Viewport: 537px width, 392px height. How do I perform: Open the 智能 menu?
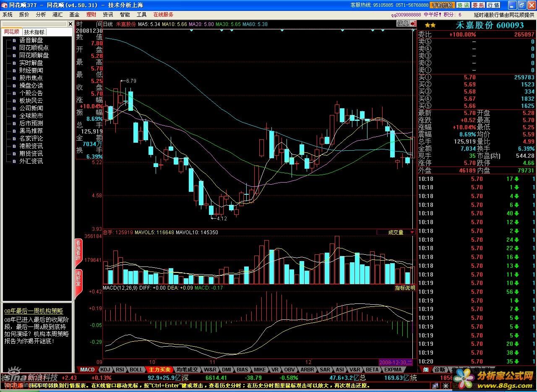click(125, 14)
